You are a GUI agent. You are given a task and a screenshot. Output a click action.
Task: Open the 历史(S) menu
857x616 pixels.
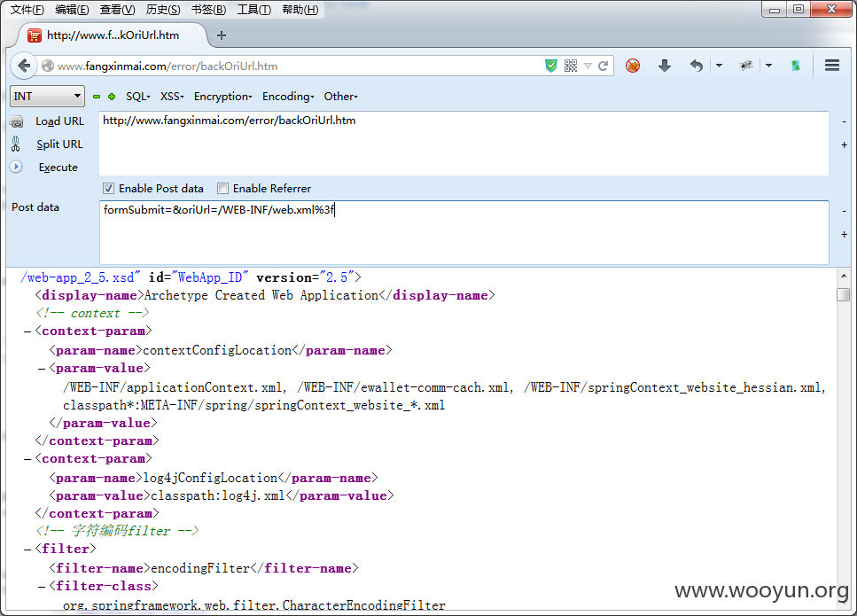[x=163, y=10]
